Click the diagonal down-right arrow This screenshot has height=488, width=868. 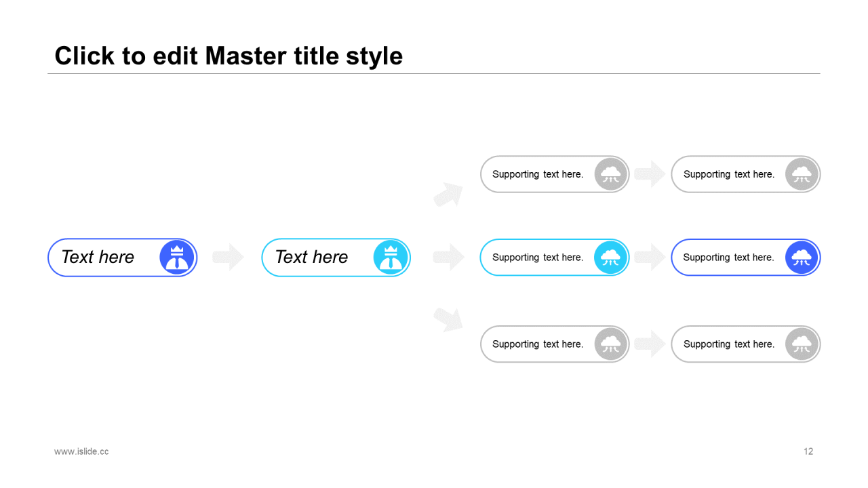pos(449,320)
